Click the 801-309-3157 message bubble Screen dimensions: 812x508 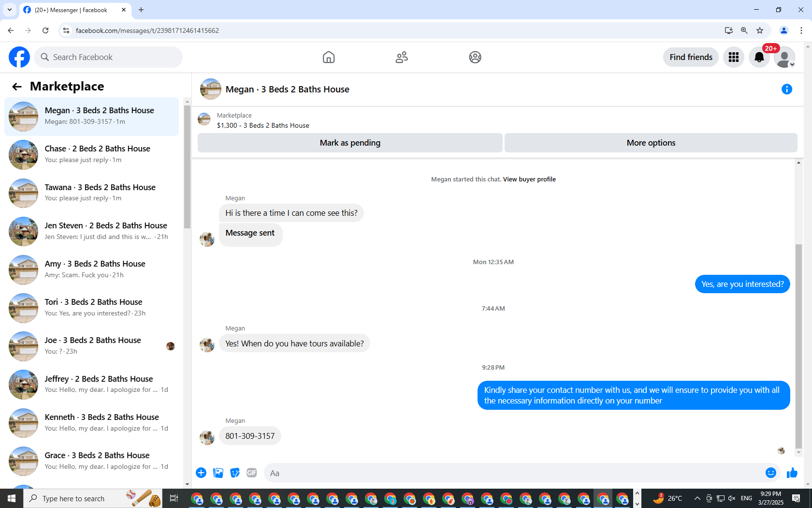coord(250,436)
